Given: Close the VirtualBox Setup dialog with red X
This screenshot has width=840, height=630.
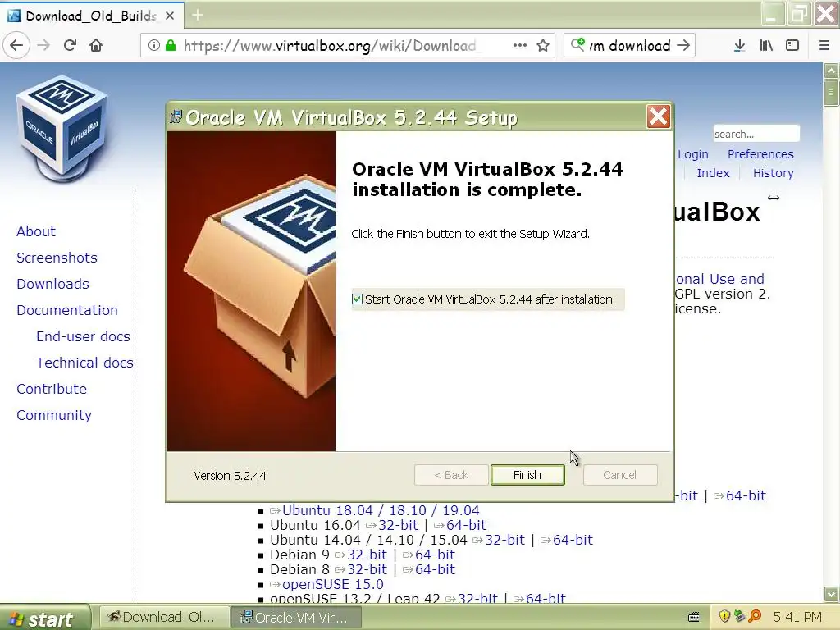Looking at the screenshot, I should tap(659, 116).
